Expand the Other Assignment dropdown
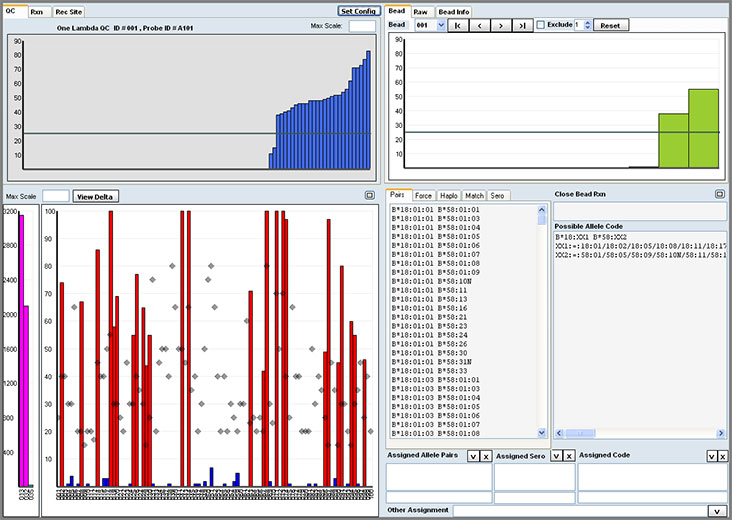The height and width of the screenshot is (520, 732). pos(716,511)
